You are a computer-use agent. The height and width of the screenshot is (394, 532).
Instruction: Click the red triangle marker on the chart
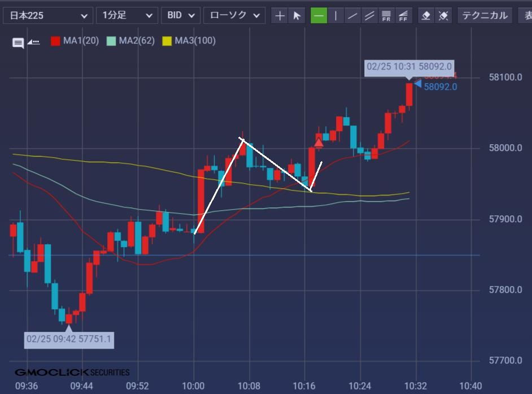click(319, 142)
